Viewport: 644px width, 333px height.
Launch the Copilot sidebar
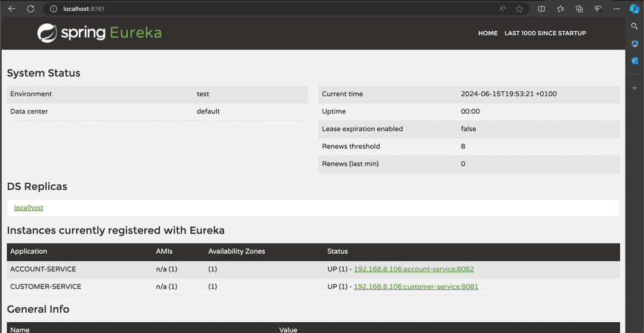click(634, 9)
